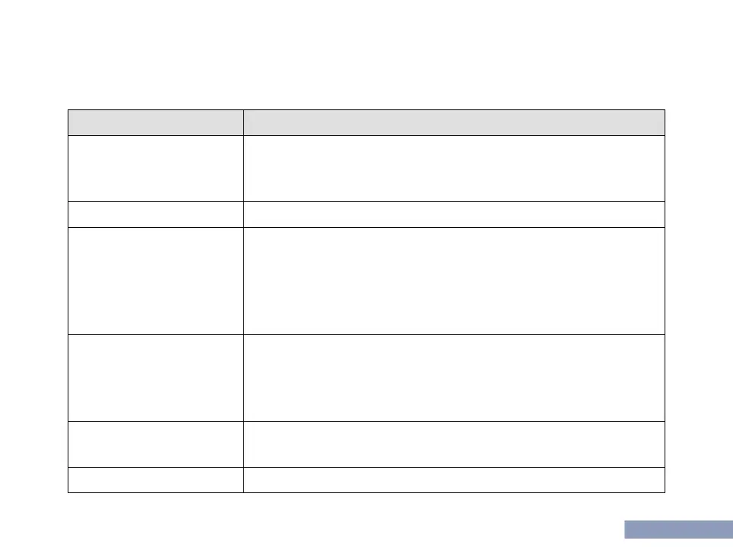Click the tallest row's wide cell
733x560 pixels.
(x=455, y=281)
